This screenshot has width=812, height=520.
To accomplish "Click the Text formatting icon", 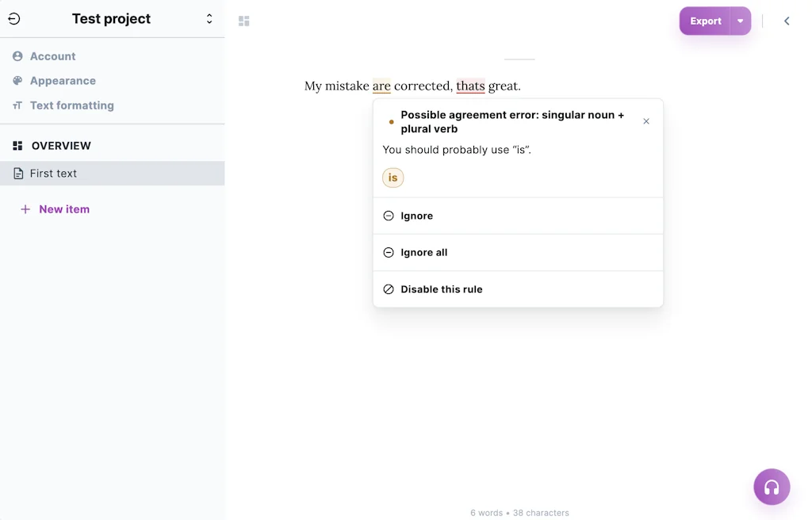I will [x=17, y=105].
